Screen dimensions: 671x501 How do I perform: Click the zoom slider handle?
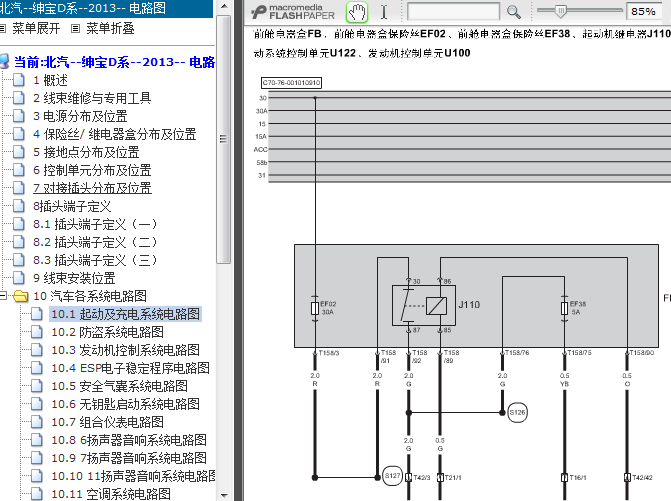561,11
